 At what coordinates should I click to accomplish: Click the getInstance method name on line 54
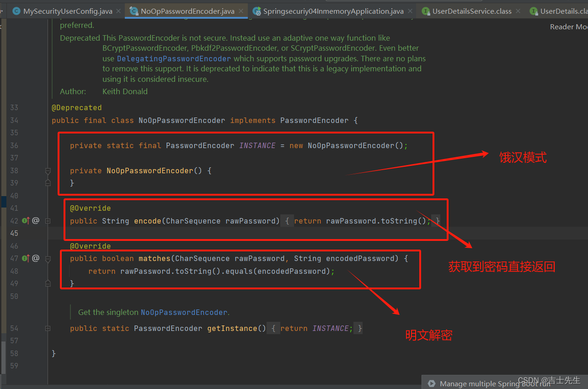point(232,329)
